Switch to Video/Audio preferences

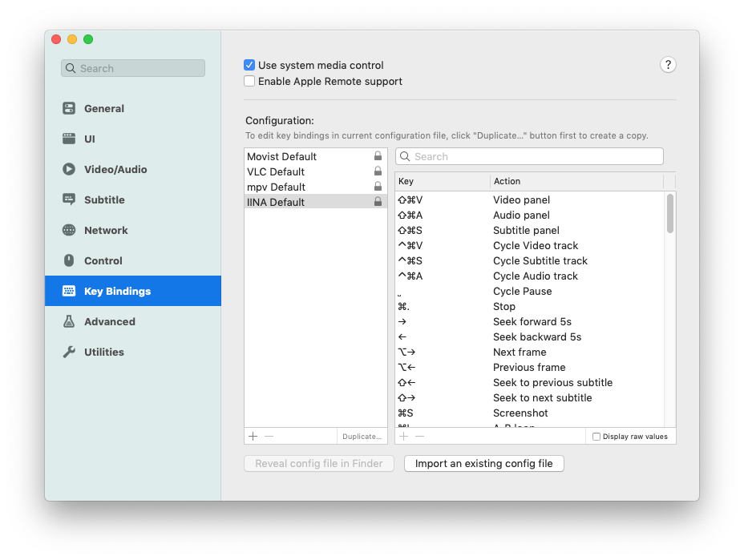pyautogui.click(x=115, y=169)
